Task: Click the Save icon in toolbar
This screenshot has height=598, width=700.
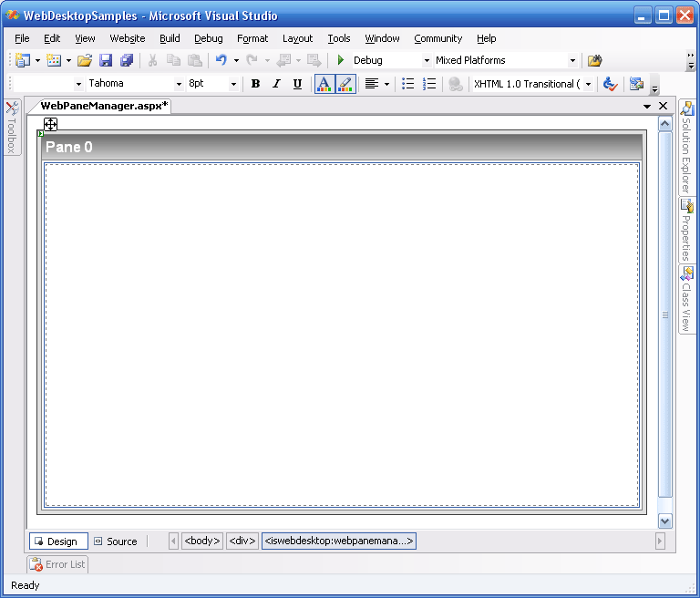Action: tap(106, 60)
